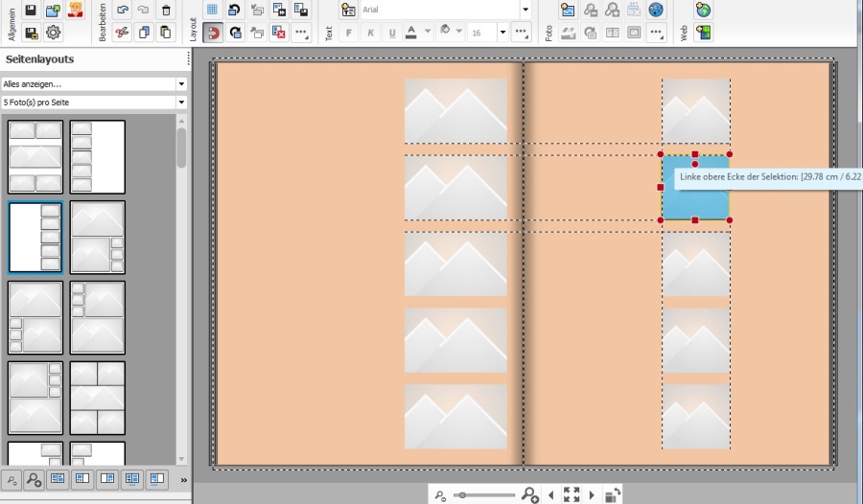Toggle the magnet snap button

click(x=212, y=33)
